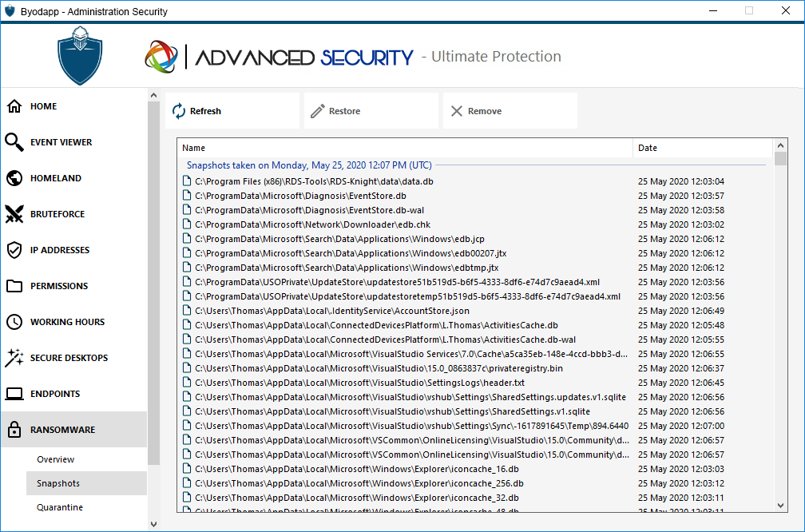Viewport: 805px width, 532px height.
Task: Select the edb00207.jtx snapshot row
Action: pos(475,253)
